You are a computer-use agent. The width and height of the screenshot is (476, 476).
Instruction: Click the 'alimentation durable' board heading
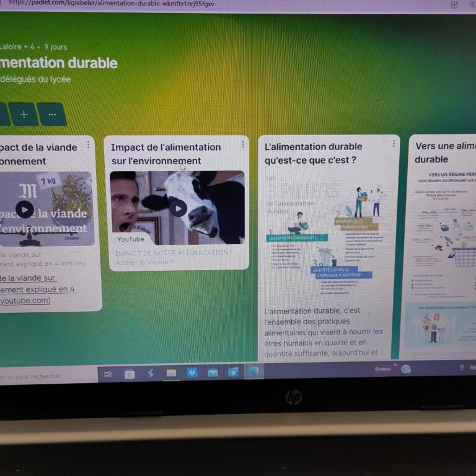point(59,63)
